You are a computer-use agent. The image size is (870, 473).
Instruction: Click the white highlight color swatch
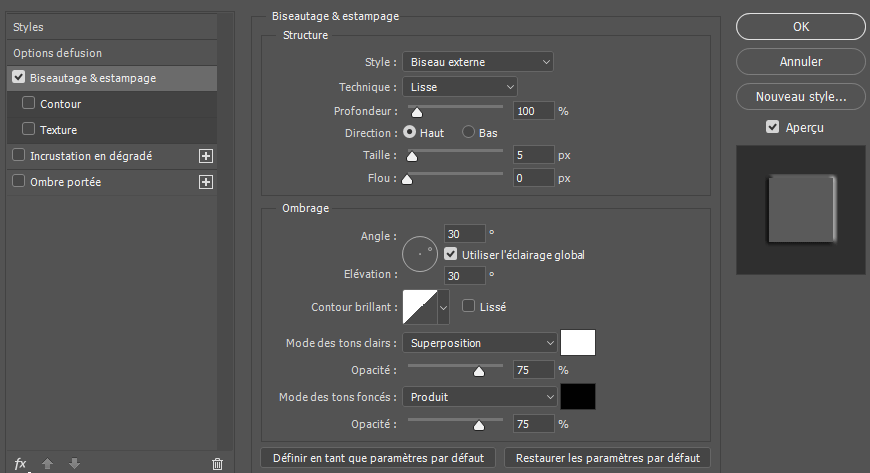[578, 343]
